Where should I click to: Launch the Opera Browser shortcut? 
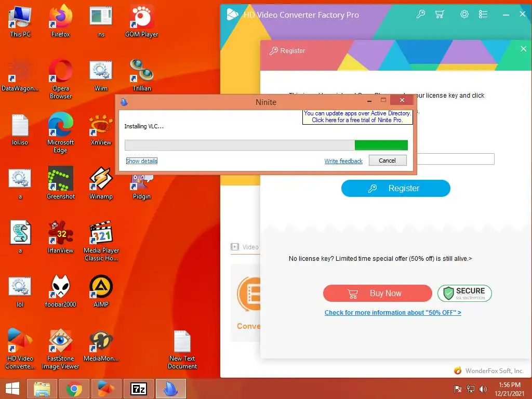[60, 79]
